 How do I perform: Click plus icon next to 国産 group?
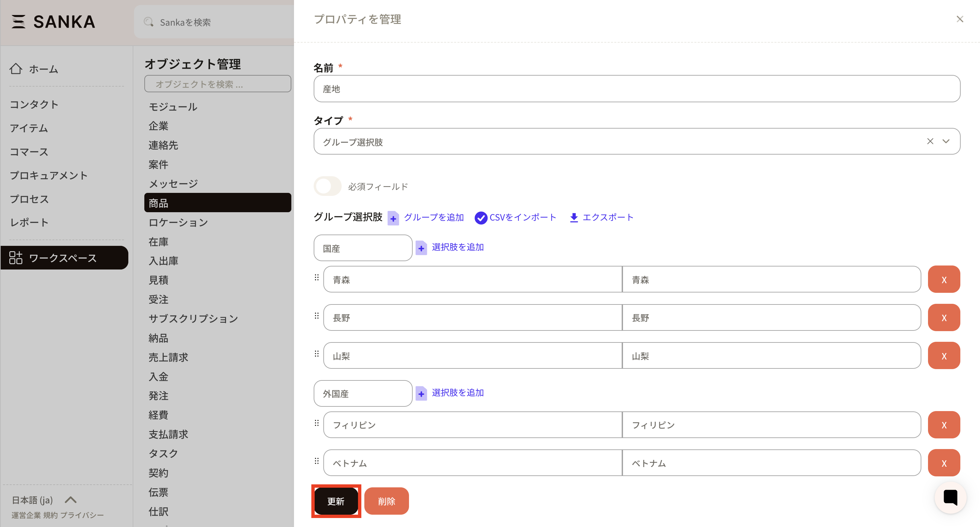(421, 248)
